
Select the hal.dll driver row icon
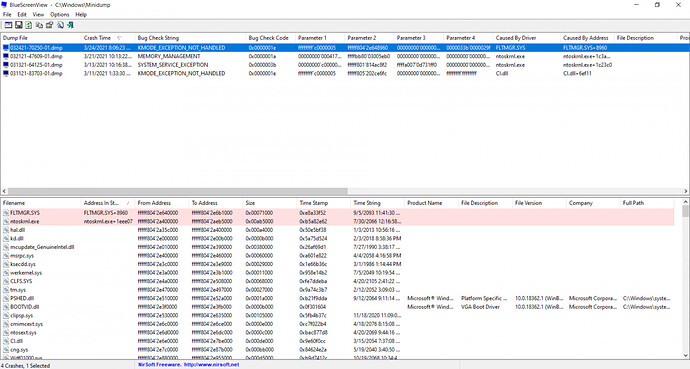[x=6, y=230]
